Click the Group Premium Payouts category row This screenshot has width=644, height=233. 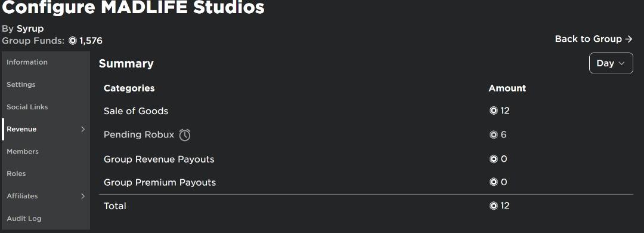point(366,182)
